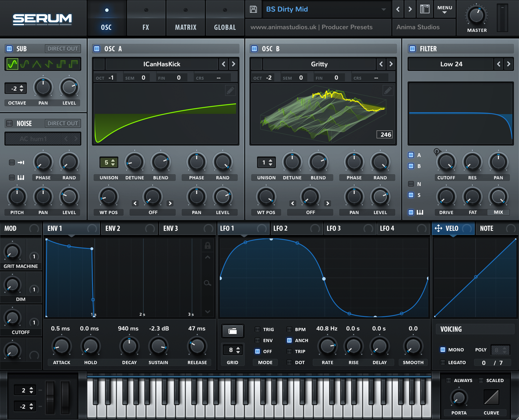519x420 pixels.
Task: Toggle the FILTER on/off switch
Action: tap(412, 49)
